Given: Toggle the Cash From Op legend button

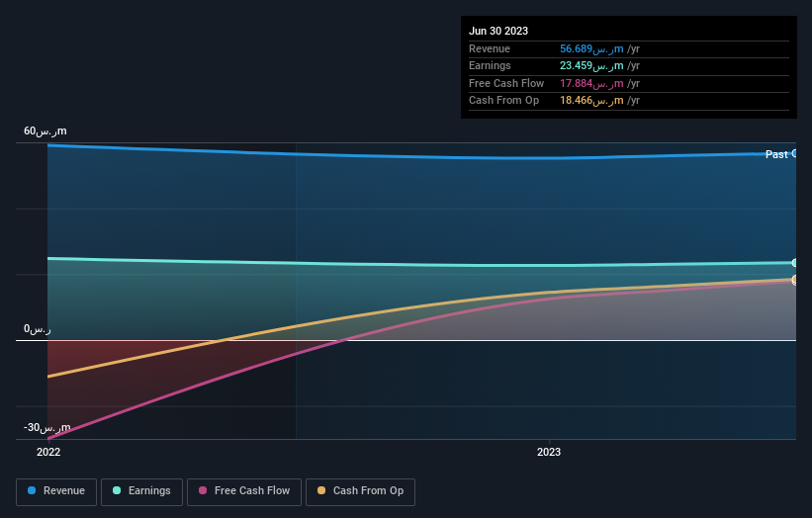Looking at the screenshot, I should point(360,491).
